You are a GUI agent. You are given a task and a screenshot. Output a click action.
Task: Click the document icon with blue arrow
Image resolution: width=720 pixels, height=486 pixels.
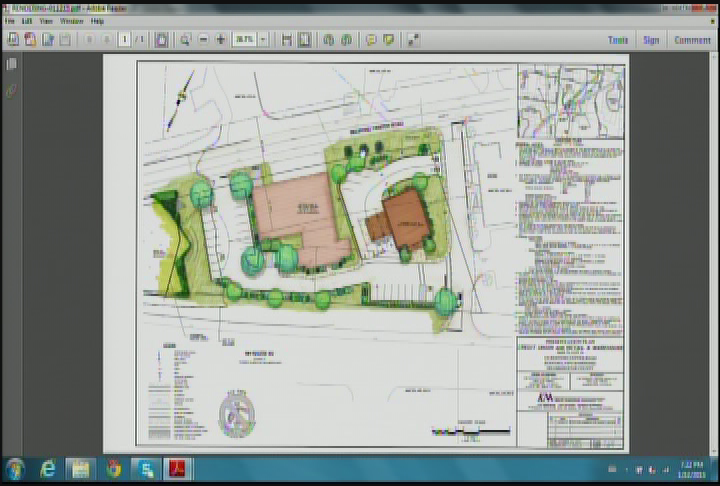tap(48, 40)
